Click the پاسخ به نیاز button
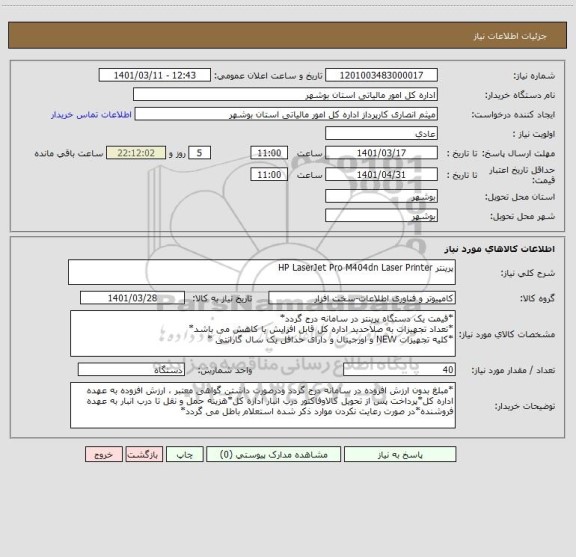This screenshot has height=557, width=576. [x=400, y=454]
